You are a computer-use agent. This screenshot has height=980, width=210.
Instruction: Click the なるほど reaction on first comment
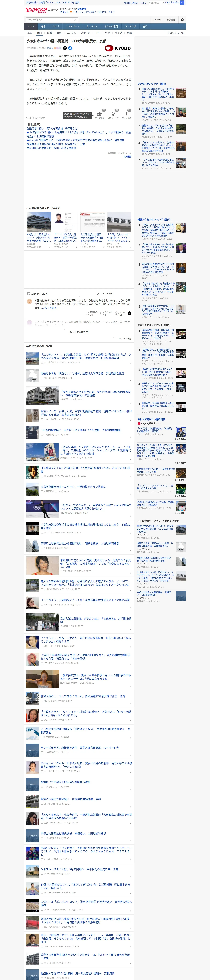[106, 313]
